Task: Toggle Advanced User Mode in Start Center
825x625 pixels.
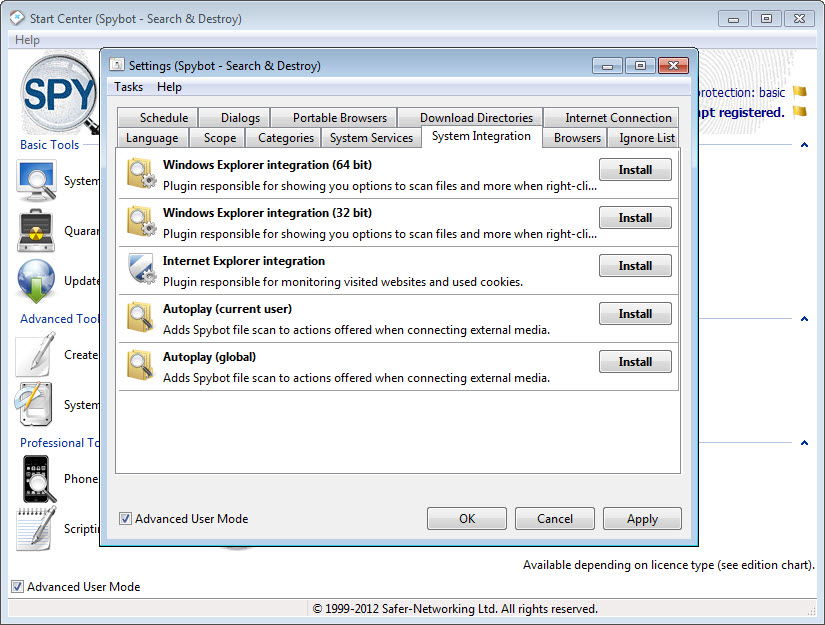Action: [17, 586]
